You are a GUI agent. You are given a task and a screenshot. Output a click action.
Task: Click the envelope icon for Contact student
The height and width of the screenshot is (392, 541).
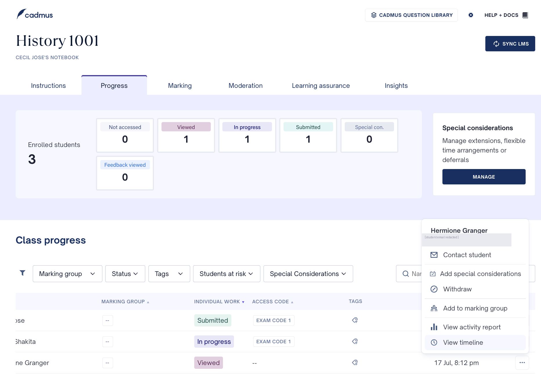pyautogui.click(x=434, y=255)
